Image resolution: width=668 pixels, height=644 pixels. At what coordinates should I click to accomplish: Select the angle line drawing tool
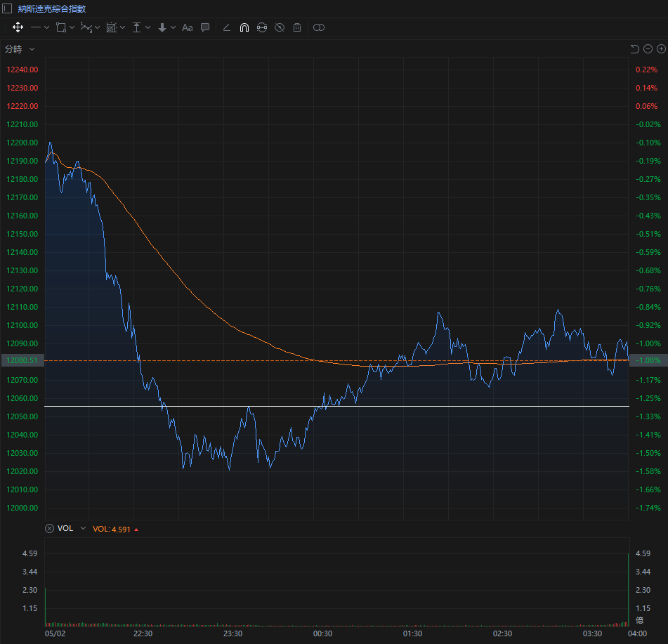pos(227,27)
